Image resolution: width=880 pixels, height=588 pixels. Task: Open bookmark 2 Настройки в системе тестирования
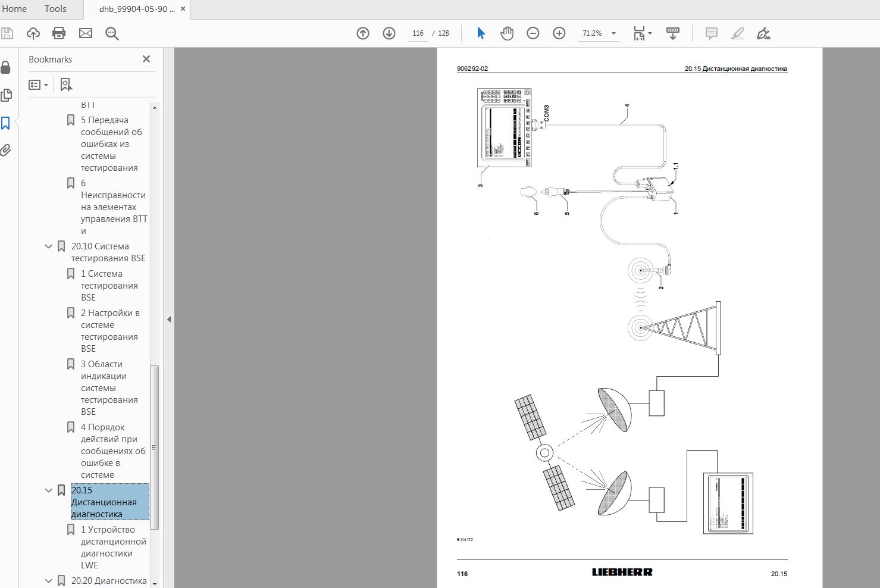[111, 331]
